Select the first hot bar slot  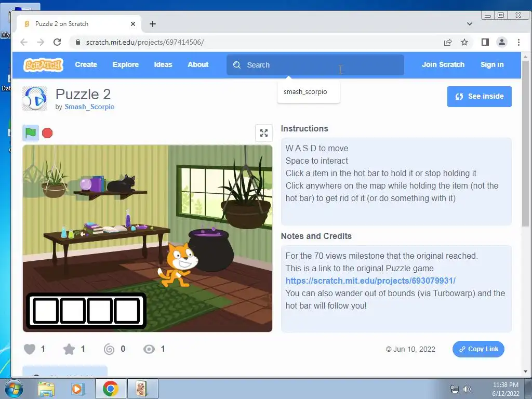(45, 311)
